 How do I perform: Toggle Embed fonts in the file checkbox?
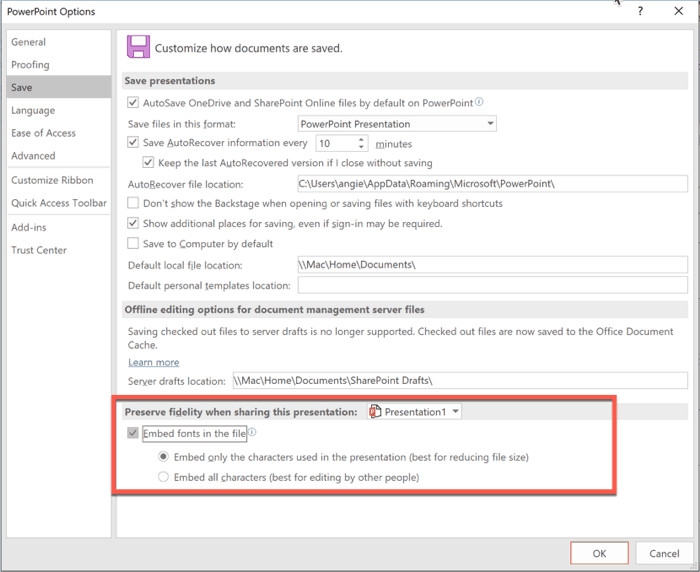[x=133, y=433]
